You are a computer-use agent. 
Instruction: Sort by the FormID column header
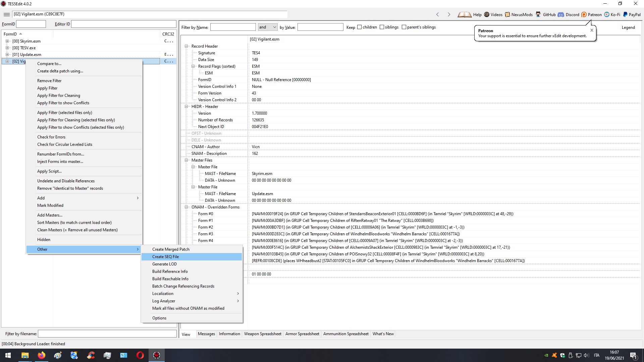click(x=27, y=34)
